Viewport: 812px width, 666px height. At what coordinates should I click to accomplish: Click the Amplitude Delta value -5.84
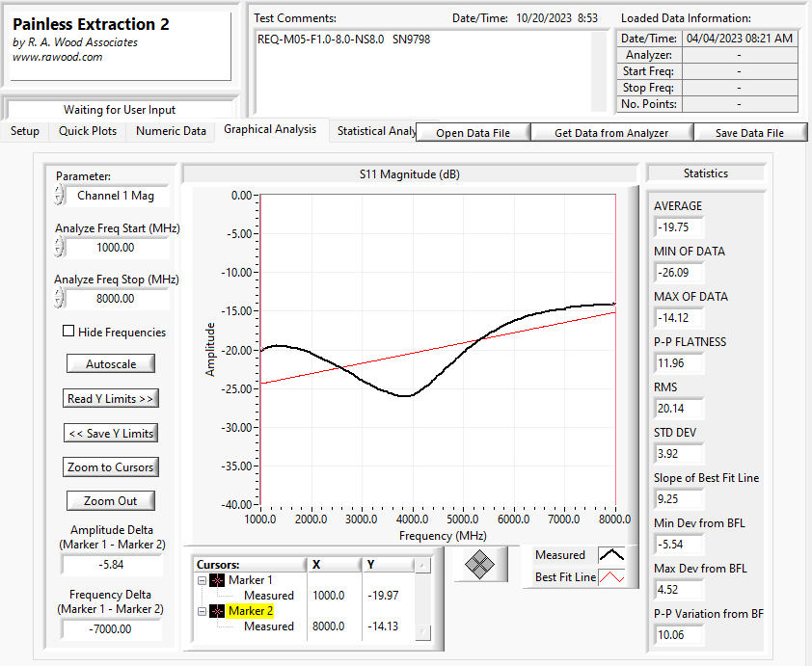[111, 565]
